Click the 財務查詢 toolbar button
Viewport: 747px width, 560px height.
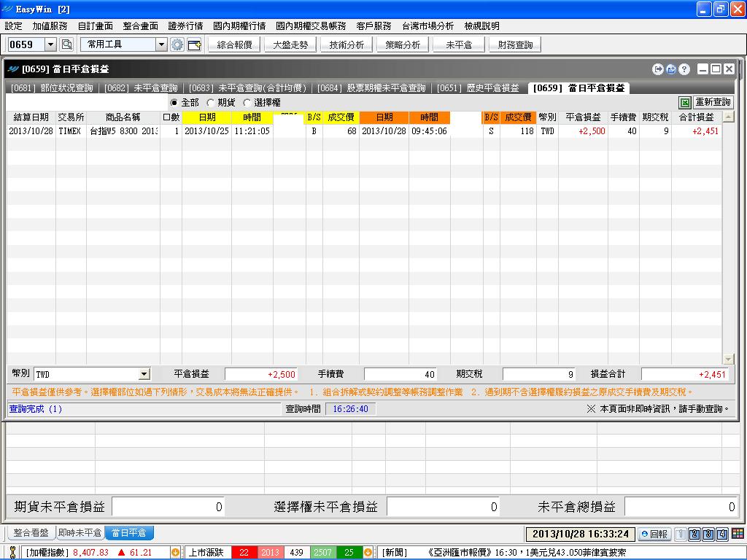coord(516,44)
